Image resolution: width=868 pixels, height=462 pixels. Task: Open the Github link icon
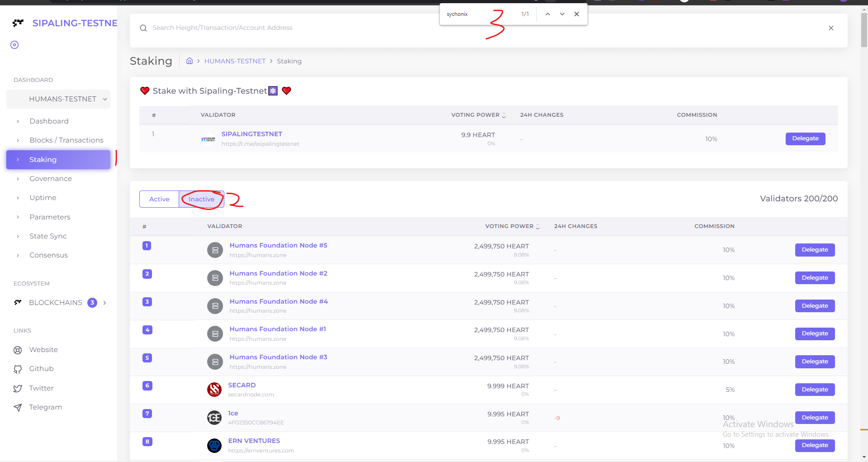18,369
